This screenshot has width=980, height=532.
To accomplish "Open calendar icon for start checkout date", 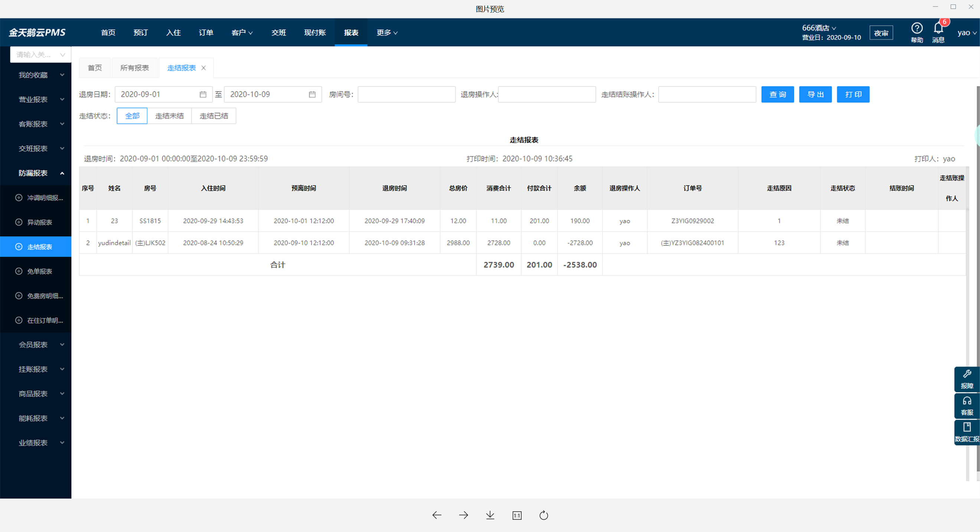I will click(203, 94).
